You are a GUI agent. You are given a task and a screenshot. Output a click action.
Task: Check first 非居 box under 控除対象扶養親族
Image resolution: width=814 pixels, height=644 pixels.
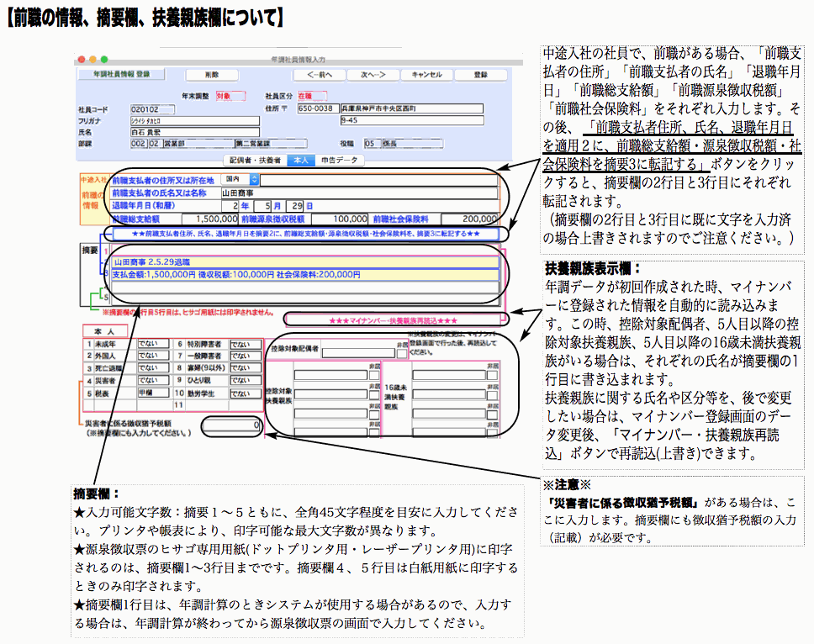pos(374,375)
